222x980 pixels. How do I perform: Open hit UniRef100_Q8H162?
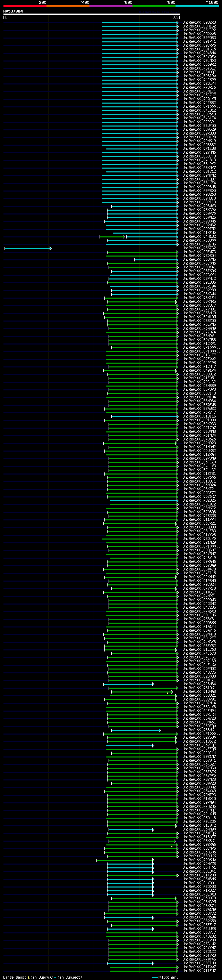pyautogui.click(x=199, y=26)
